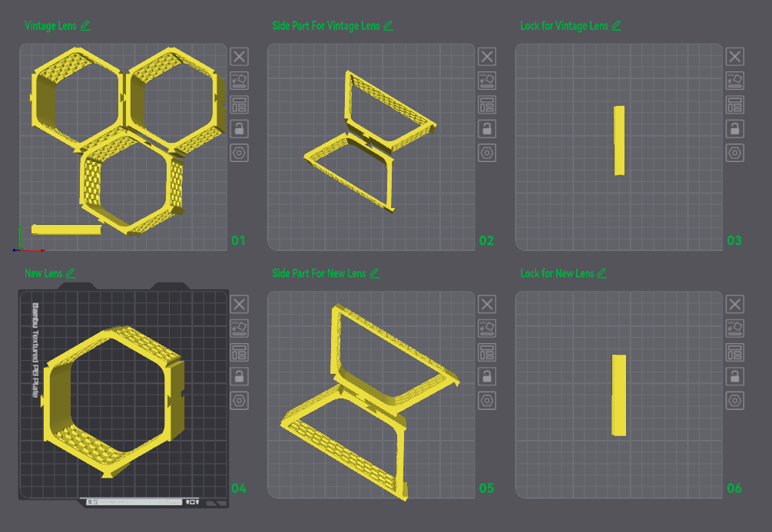Screen dimensions: 772x532
Task: Arrange objects on plate 03
Action: pyautogui.click(x=735, y=105)
